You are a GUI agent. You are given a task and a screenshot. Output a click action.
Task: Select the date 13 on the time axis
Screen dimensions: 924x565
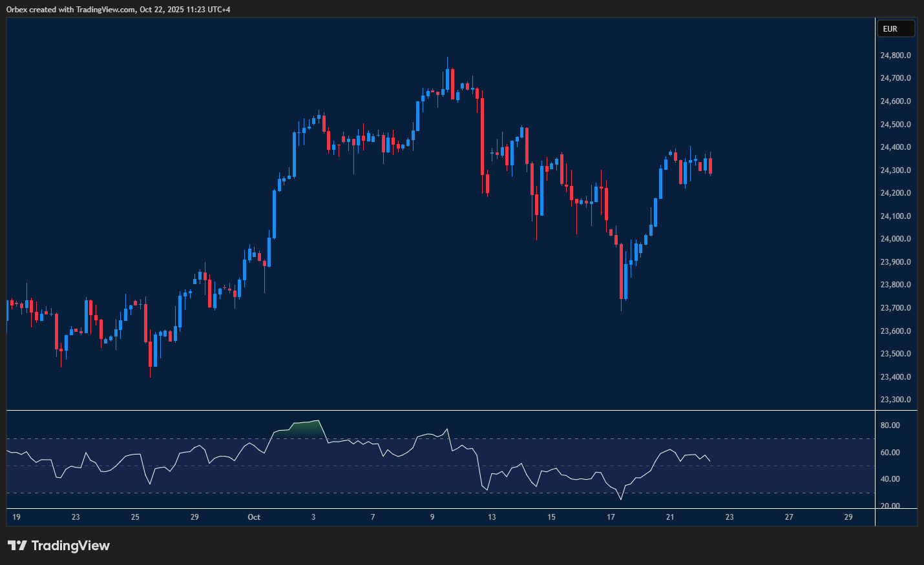pos(492,517)
